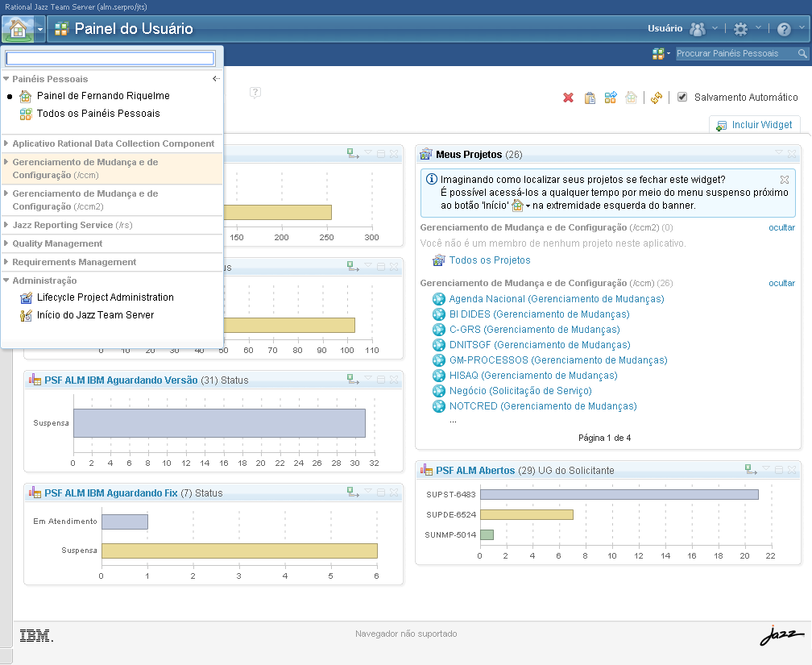Click the magnifier icon in dashboard search
The width and height of the screenshot is (812, 665).
click(x=802, y=53)
